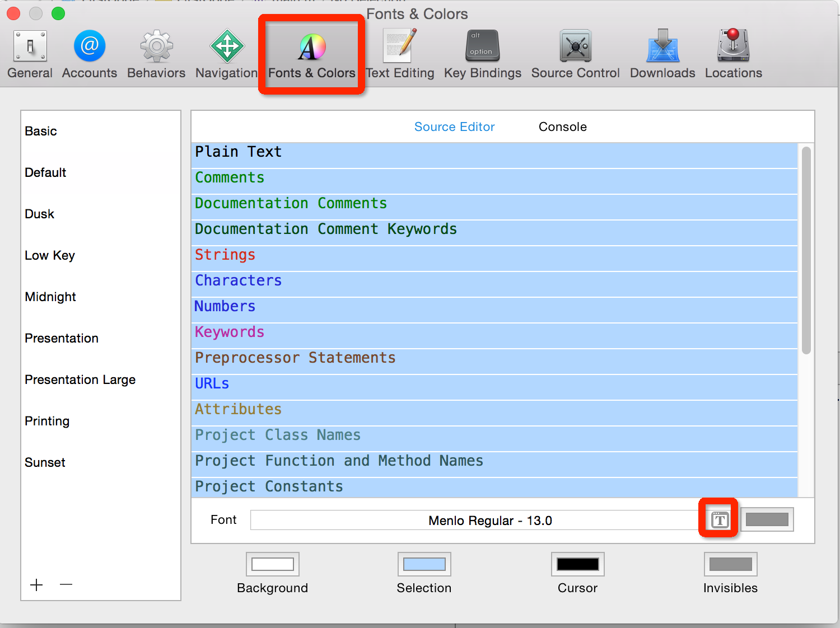Open the Key Bindings preferences pane
Image resolution: width=840 pixels, height=628 pixels.
482,53
